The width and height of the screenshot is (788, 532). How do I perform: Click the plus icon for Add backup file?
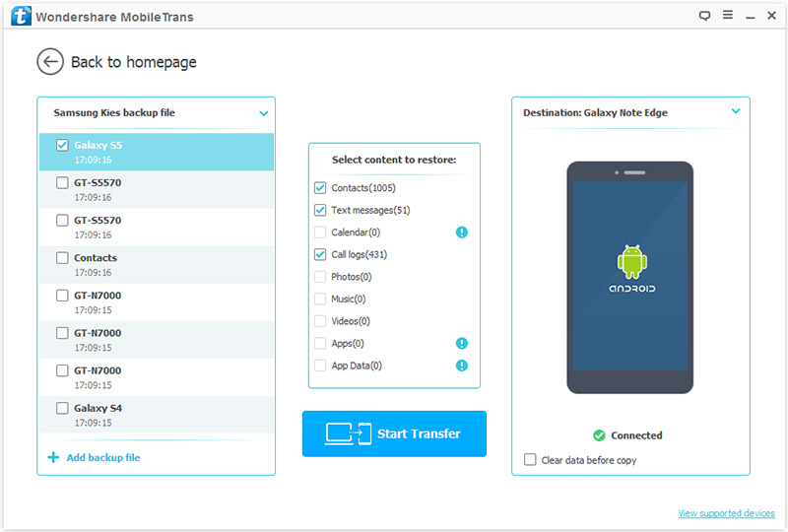point(53,458)
